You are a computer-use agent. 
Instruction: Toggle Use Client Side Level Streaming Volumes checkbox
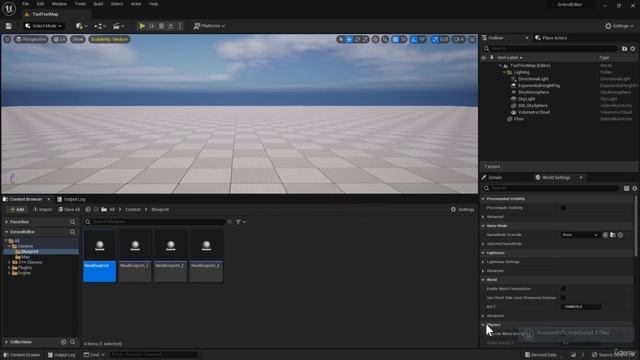(x=563, y=298)
